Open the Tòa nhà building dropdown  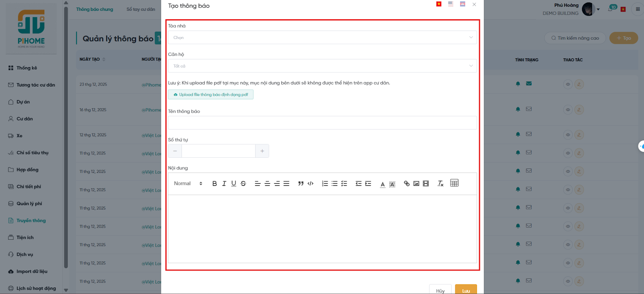pos(322,37)
